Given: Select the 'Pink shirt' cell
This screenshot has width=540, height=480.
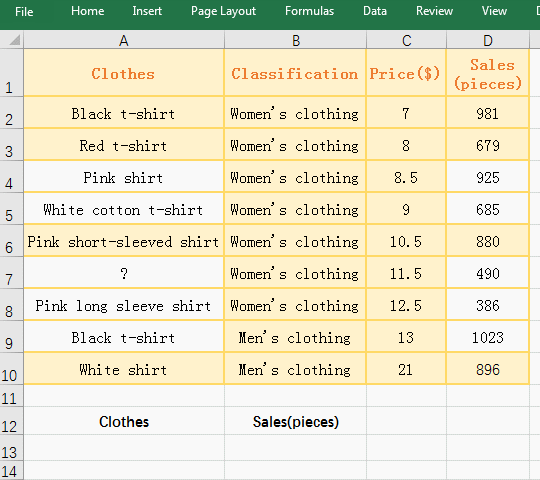Looking at the screenshot, I should click(x=124, y=177).
